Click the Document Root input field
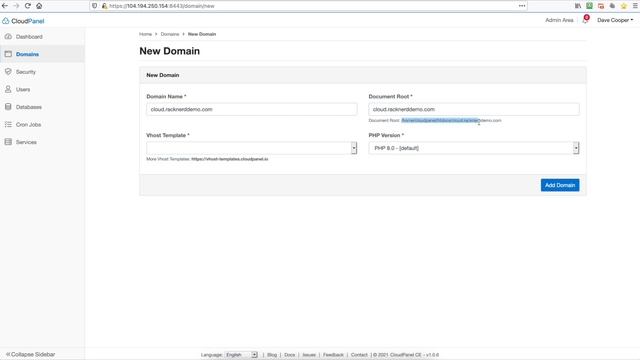Image resolution: width=640 pixels, height=360 pixels. coord(473,109)
